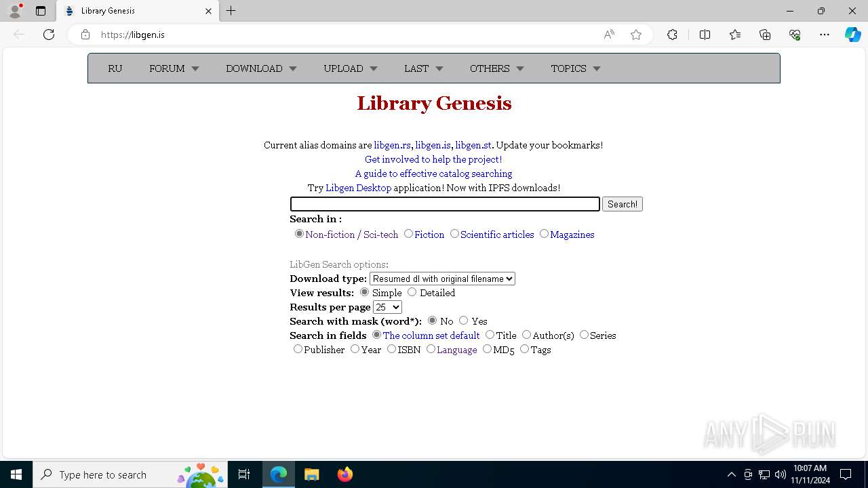868x488 pixels.
Task: Choose Simple view results radio
Action: click(364, 292)
